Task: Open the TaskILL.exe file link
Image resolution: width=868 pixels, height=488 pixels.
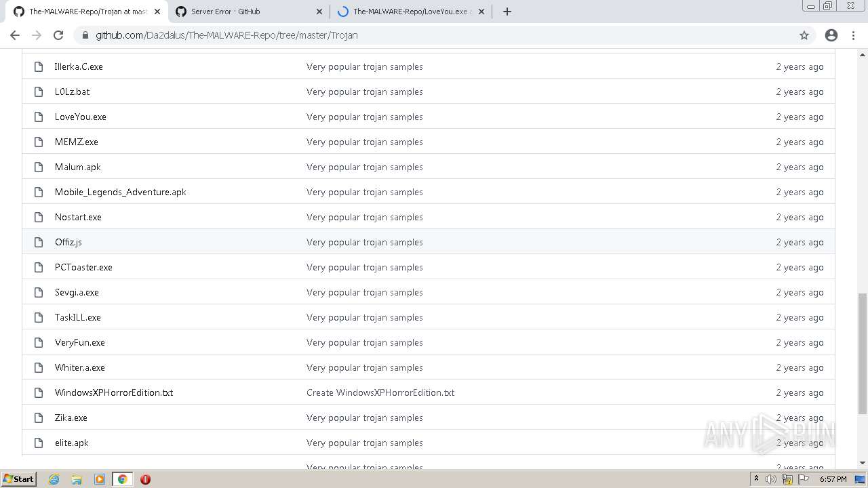Action: tap(78, 317)
